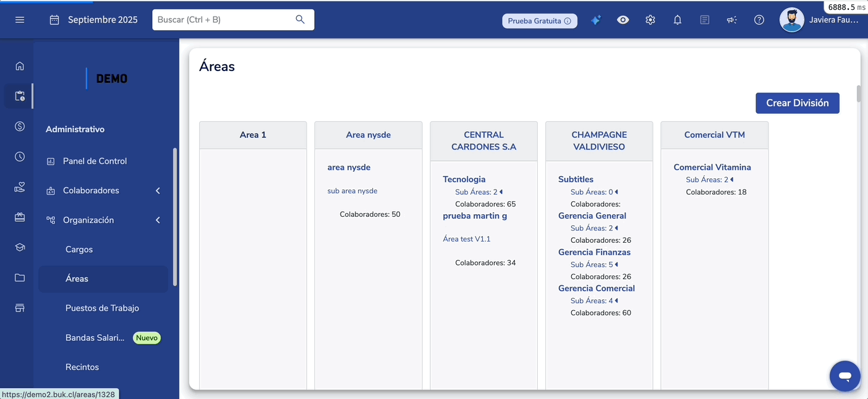Viewport: 868px width, 399px height.
Task: Open the hamburger menu icon
Action: tap(20, 20)
